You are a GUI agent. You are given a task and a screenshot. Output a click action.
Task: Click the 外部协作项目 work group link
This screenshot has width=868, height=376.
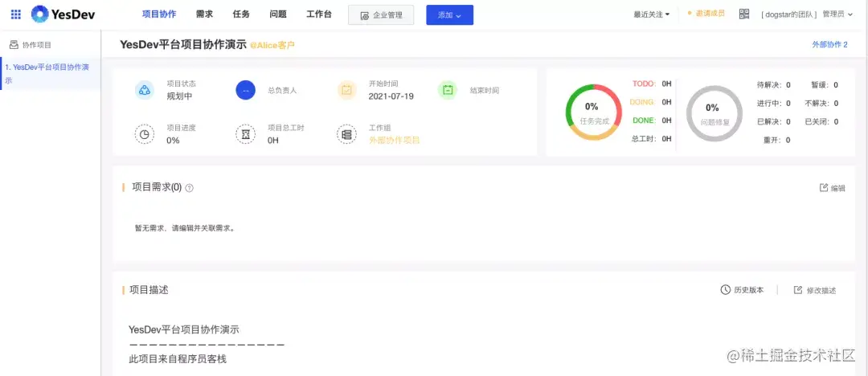point(394,140)
